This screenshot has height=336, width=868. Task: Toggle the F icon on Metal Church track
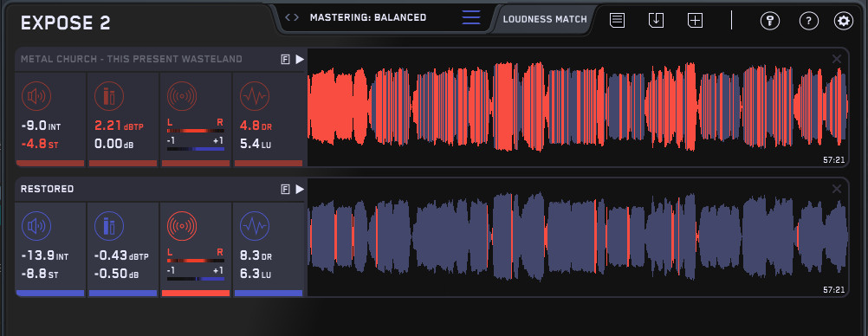click(x=286, y=59)
